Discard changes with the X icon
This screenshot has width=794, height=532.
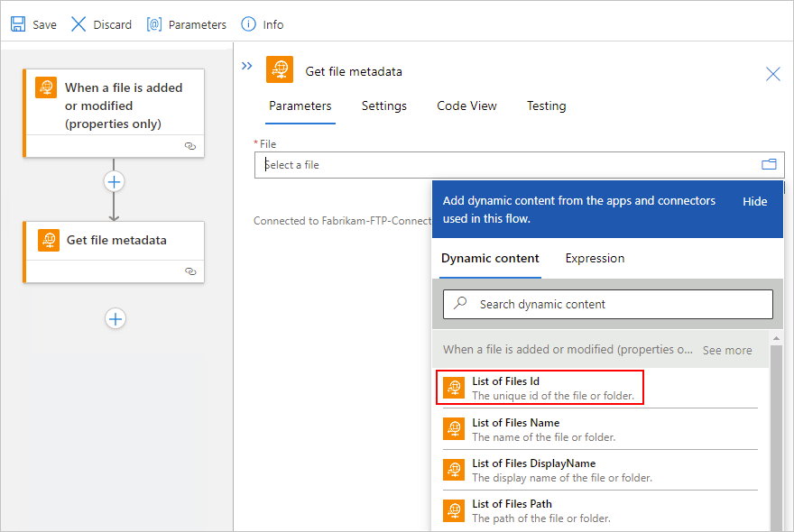[78, 24]
